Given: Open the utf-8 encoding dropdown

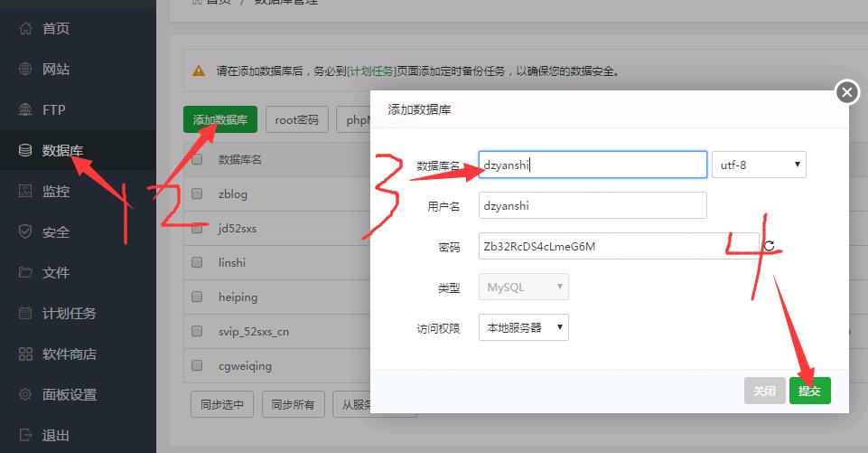Looking at the screenshot, I should click(759, 165).
